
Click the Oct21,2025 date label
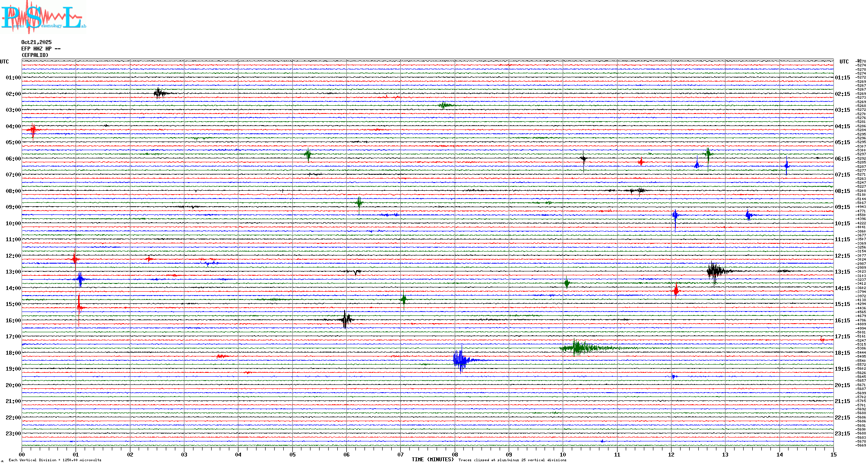[36, 42]
